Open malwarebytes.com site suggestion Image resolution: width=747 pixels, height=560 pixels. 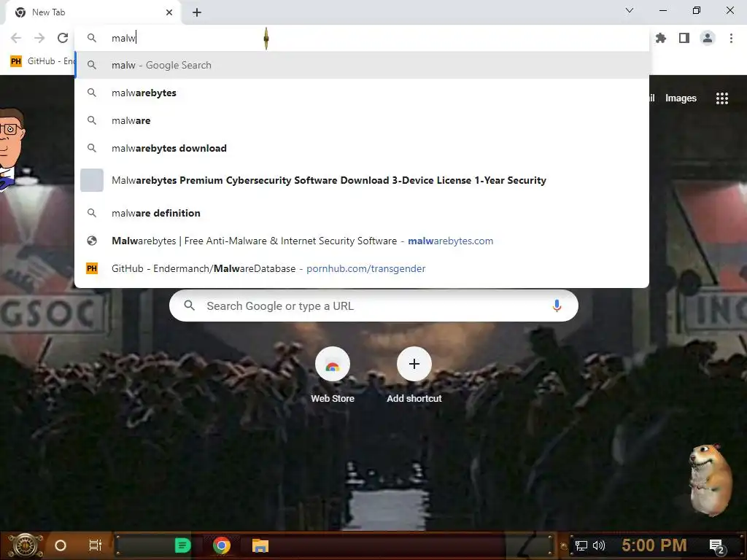pyautogui.click(x=362, y=241)
